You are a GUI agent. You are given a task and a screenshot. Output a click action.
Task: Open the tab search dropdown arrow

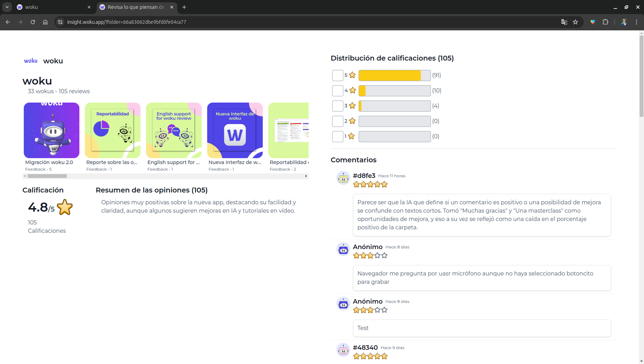point(7,7)
